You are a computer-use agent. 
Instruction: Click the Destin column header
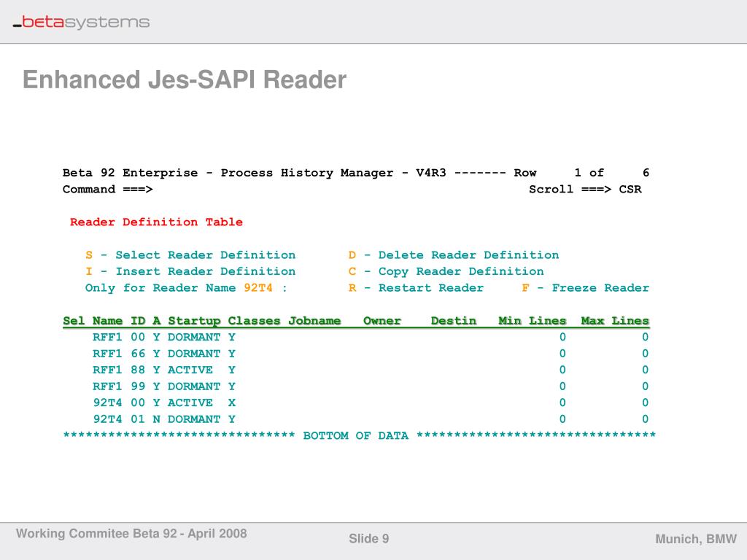coord(454,321)
